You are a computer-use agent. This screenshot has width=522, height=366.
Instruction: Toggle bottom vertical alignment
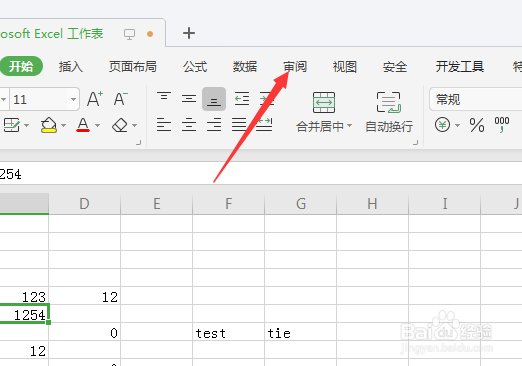[214, 99]
